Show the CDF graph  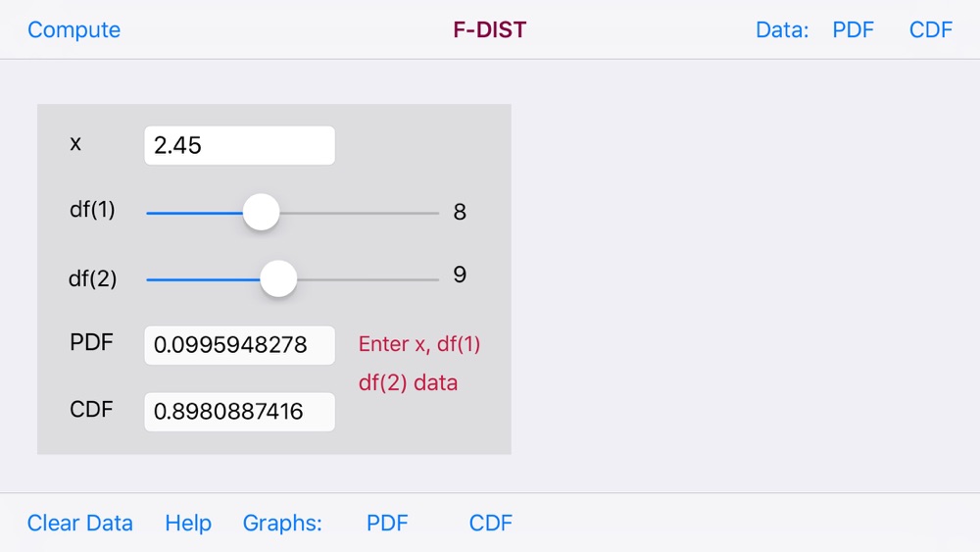(x=491, y=523)
